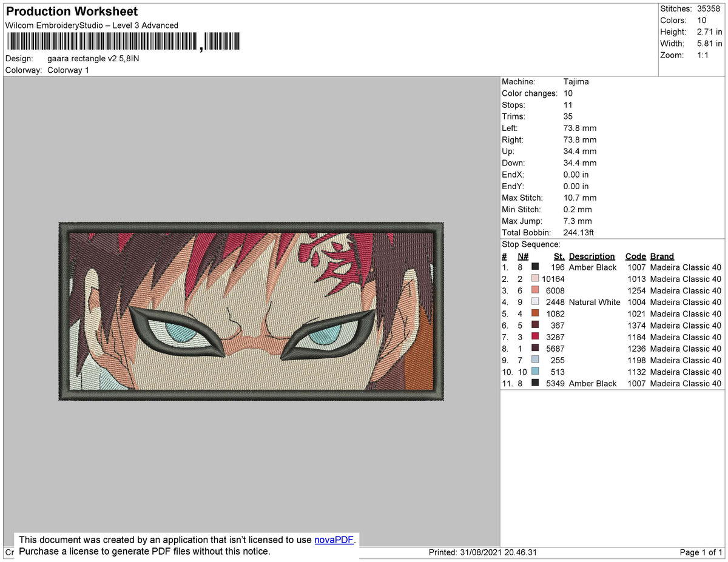Click the final Amber Black swatch in row 11
The image size is (728, 562).
click(x=536, y=383)
